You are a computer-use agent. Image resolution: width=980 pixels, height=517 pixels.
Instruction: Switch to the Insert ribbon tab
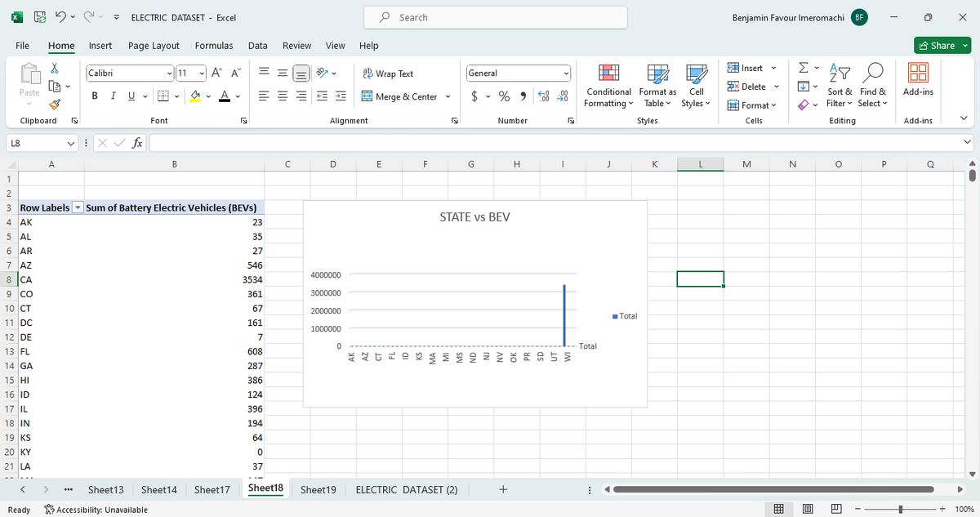click(x=100, y=46)
